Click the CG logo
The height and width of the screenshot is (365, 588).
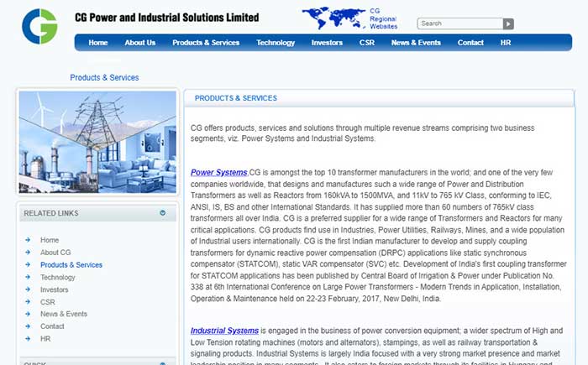(39, 26)
